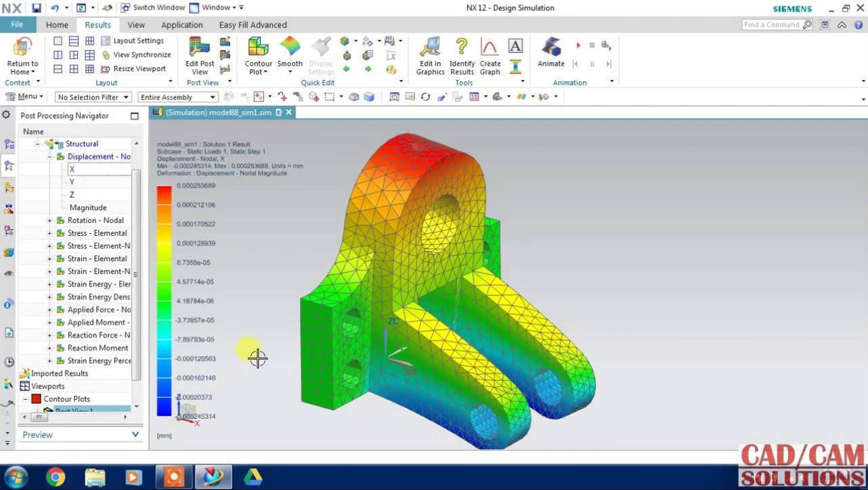Expand the Preview panel chevron
This screenshot has width=868, height=490.
pyautogui.click(x=135, y=434)
